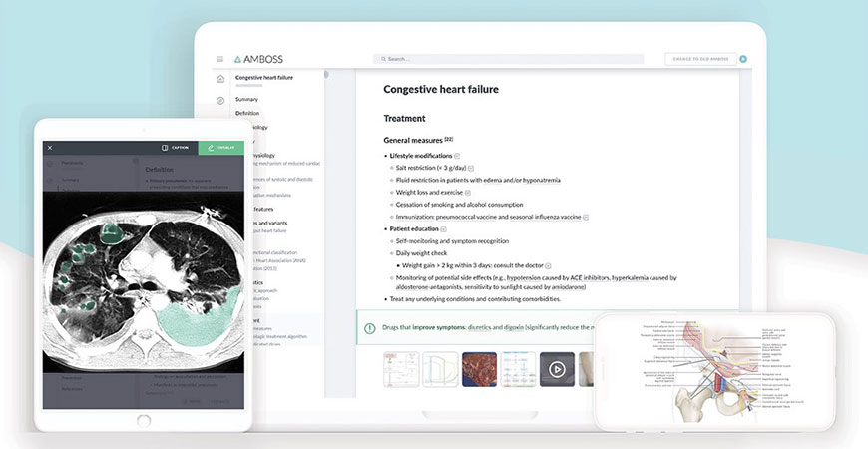Click the Search field in AMBOSS header
Screen dimensions: 868x449
tap(508, 59)
